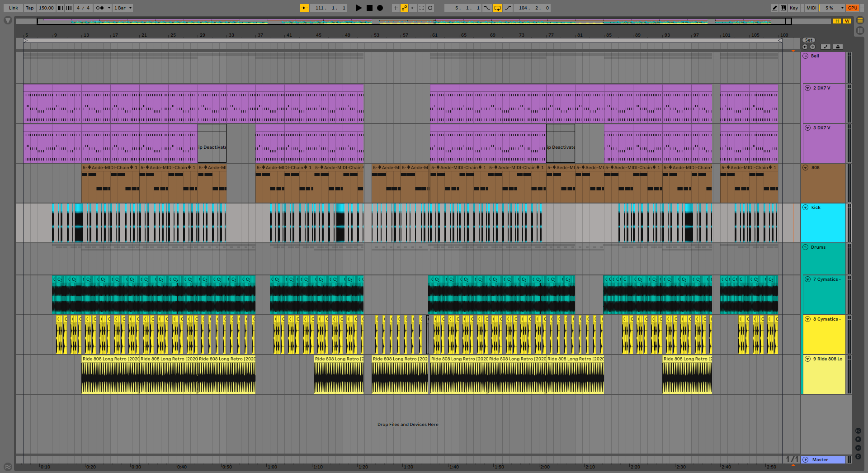Image resolution: width=868 pixels, height=473 pixels.
Task: Toggle the Metronome switch
Action: click(100, 8)
